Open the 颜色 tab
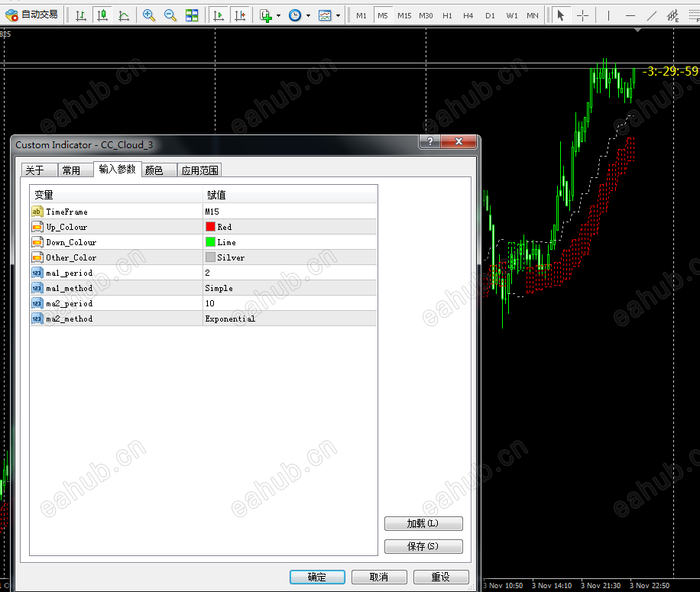This screenshot has height=592, width=700. pos(160,170)
